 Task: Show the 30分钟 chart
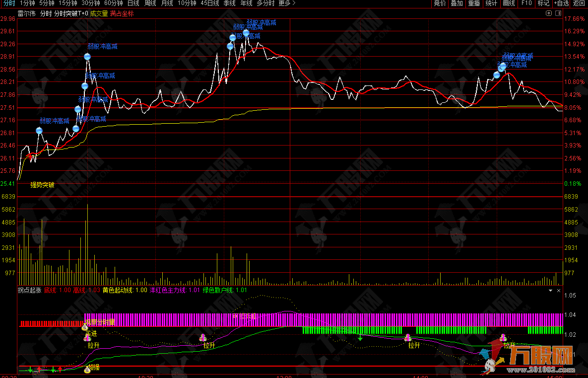pos(91,3)
